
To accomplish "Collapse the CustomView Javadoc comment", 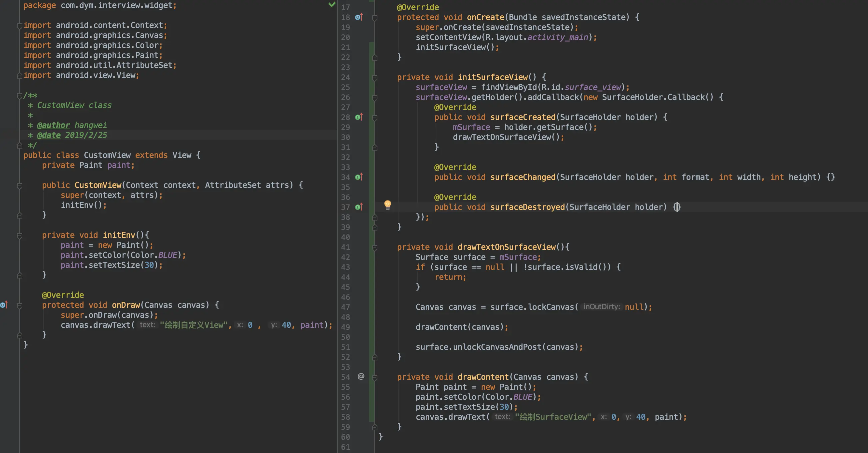I will coord(20,96).
